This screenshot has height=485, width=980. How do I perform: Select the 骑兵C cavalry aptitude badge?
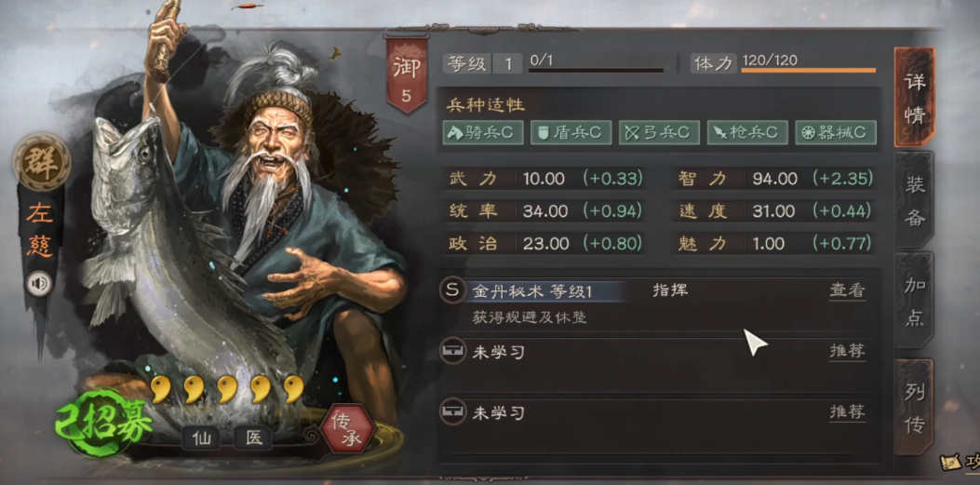[482, 132]
